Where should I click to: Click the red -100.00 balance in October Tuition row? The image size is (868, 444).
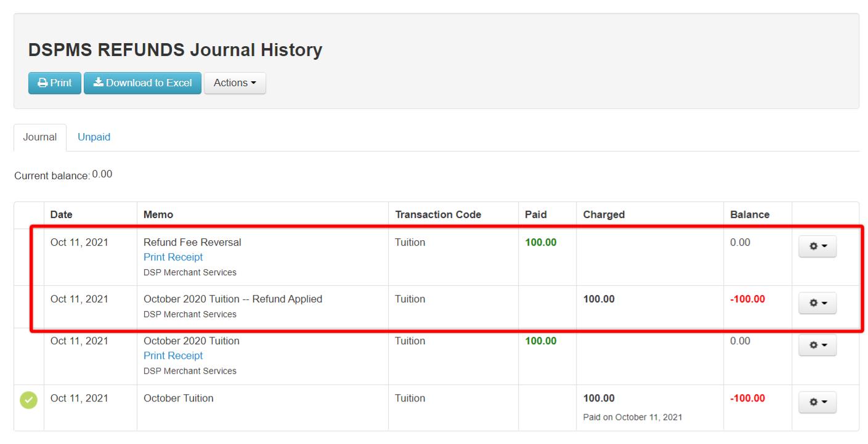click(x=747, y=398)
